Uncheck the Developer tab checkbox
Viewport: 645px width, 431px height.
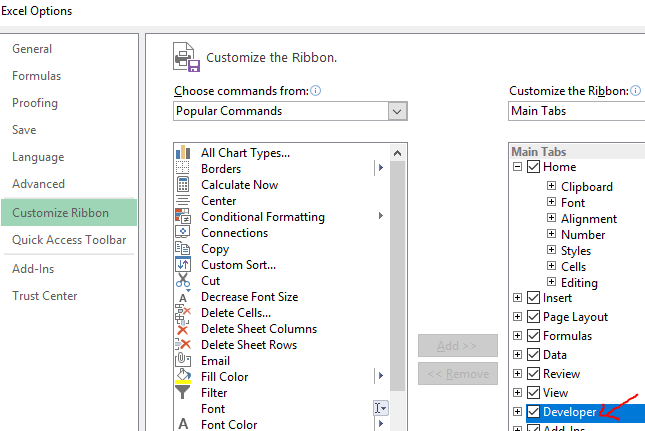pyautogui.click(x=534, y=411)
